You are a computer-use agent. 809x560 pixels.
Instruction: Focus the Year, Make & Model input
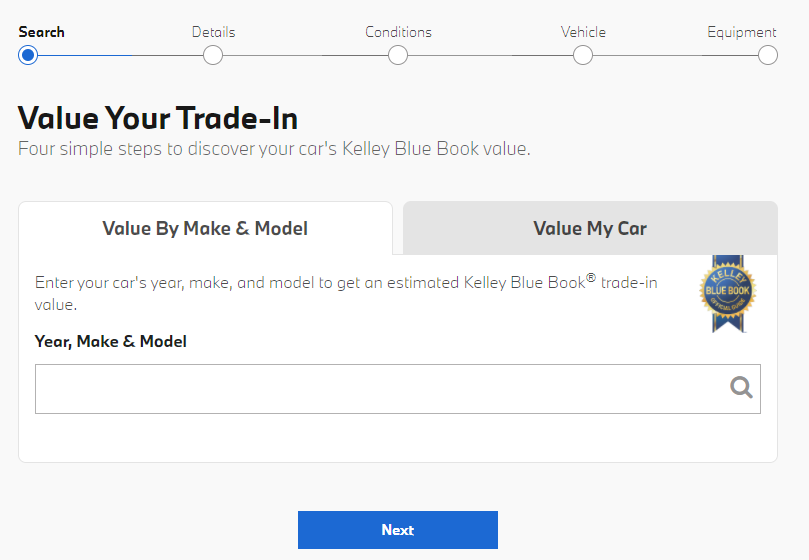[398, 389]
